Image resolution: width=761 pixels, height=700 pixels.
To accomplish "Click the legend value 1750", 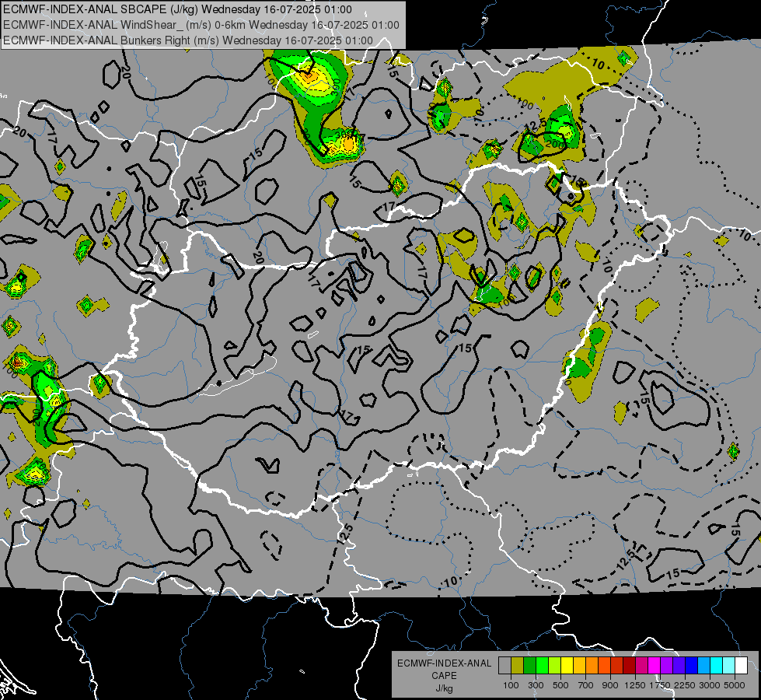I will point(660,685).
